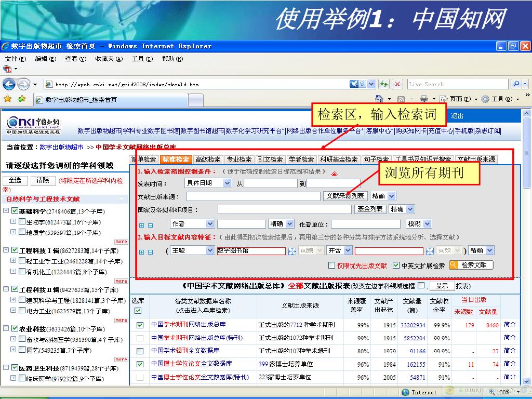Click the 显示 report button

point(442,286)
